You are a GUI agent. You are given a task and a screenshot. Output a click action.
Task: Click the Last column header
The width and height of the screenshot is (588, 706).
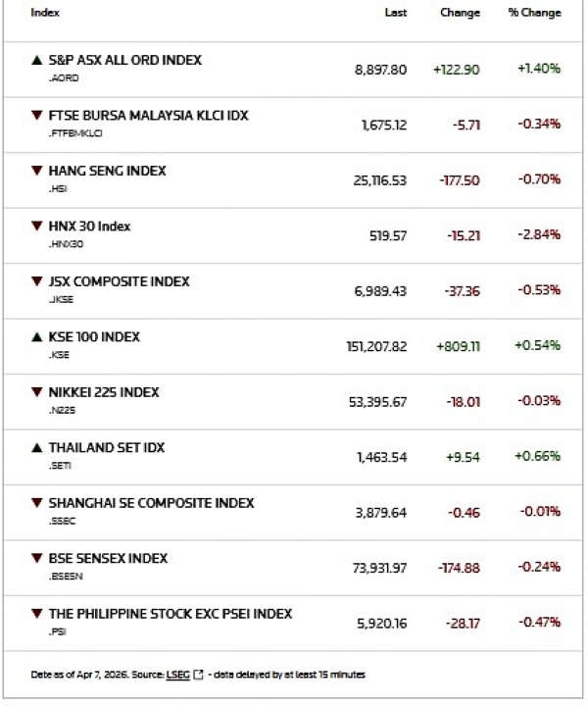click(396, 13)
